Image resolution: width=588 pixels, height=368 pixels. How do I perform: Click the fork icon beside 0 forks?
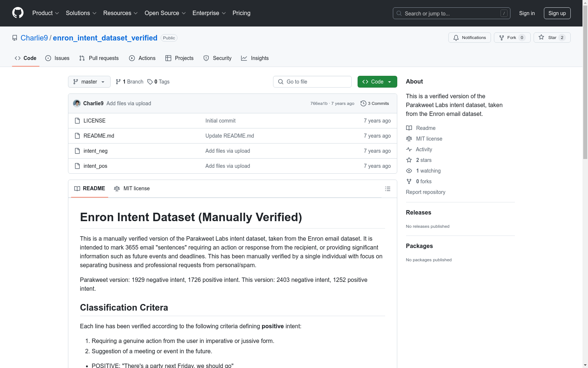pos(409,181)
